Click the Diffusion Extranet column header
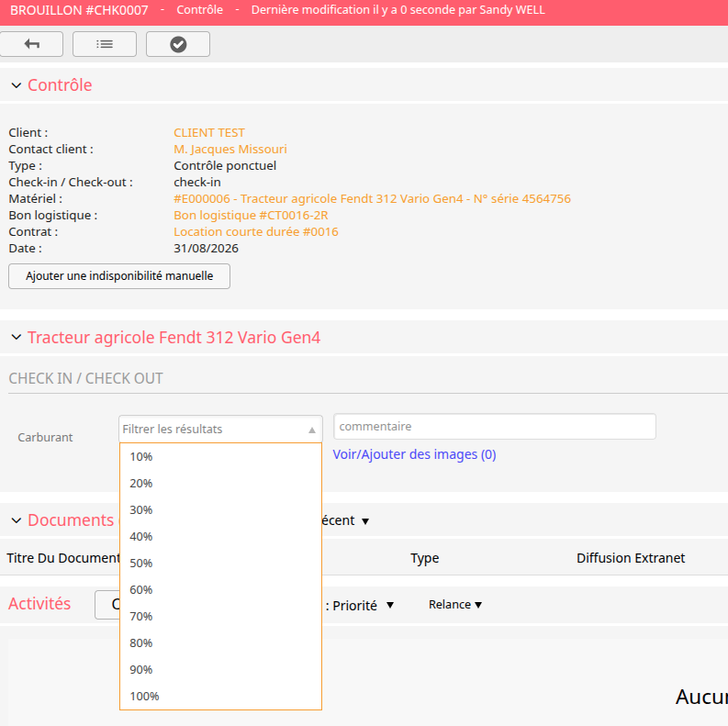Viewport: 728px width, 726px height. pyautogui.click(x=631, y=558)
